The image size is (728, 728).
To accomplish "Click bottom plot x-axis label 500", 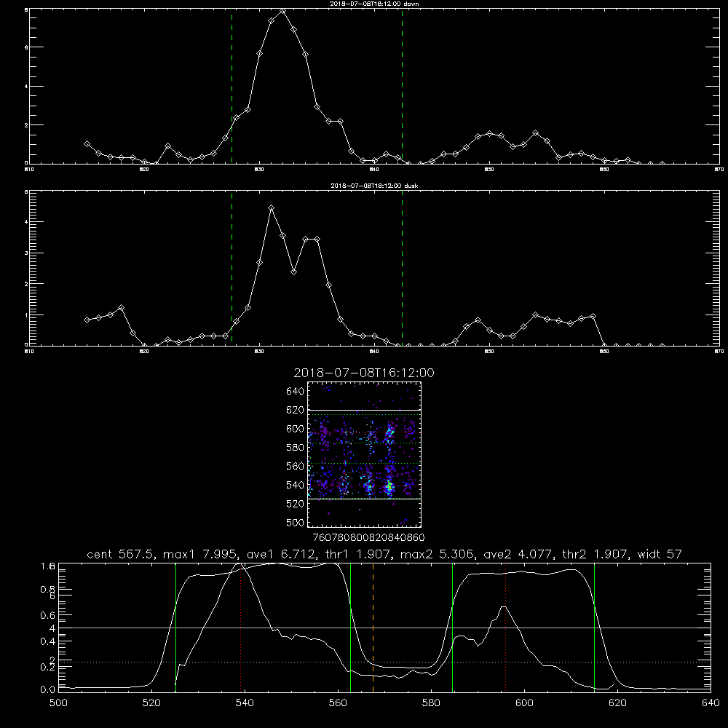I will pyautogui.click(x=58, y=703).
